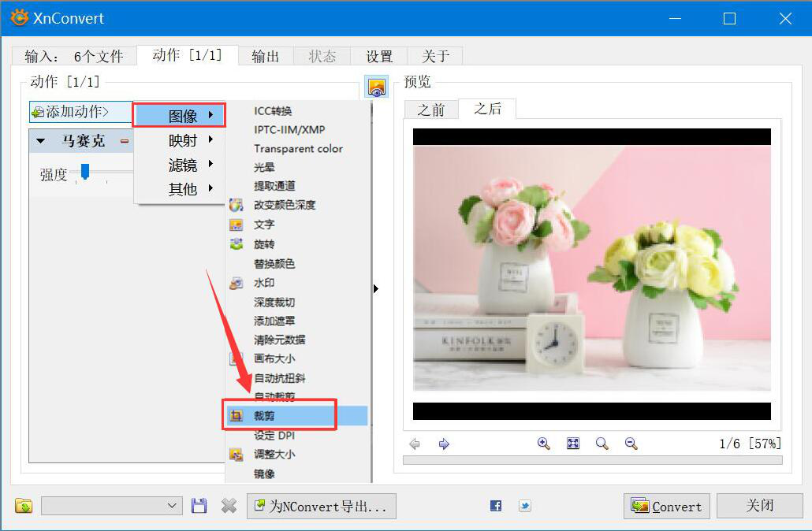The image size is (812, 531).
Task: Zoom in on the preview image
Action: (543, 444)
